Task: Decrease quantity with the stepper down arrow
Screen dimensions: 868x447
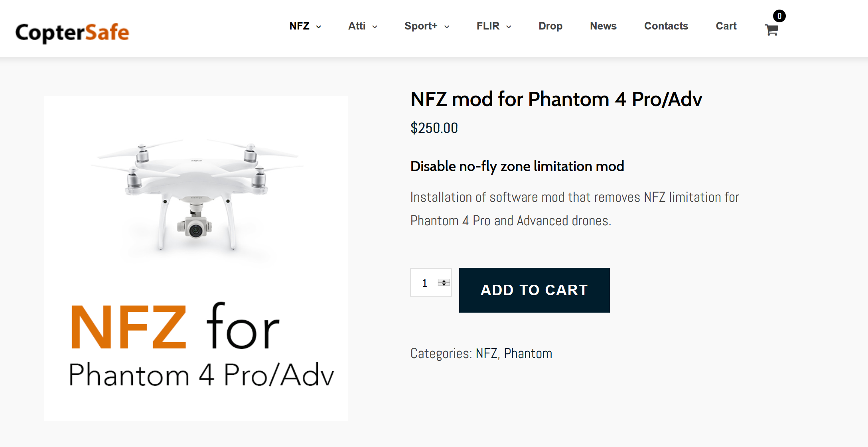Action: coord(444,285)
